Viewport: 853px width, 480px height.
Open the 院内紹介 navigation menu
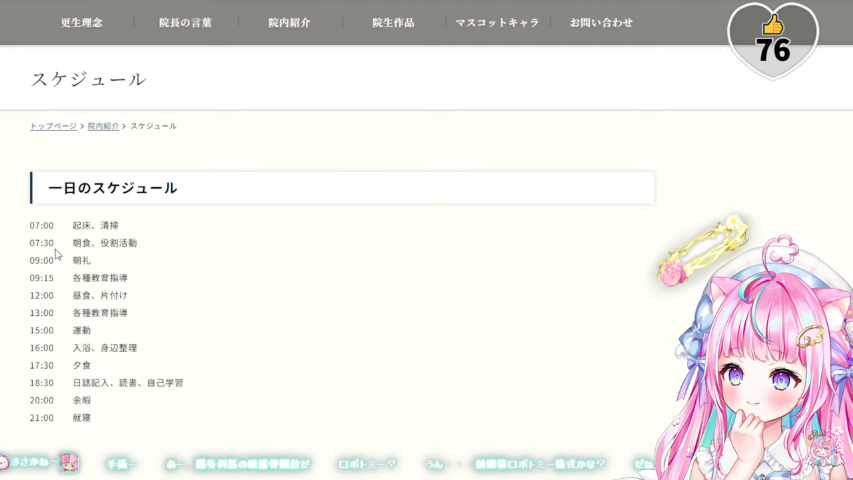point(289,23)
